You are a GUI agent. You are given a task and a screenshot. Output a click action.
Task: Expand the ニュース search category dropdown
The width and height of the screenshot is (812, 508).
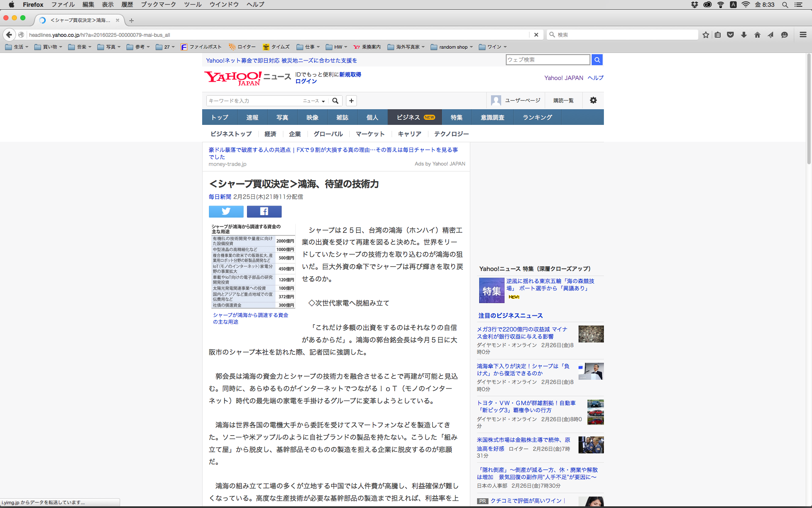tap(314, 101)
